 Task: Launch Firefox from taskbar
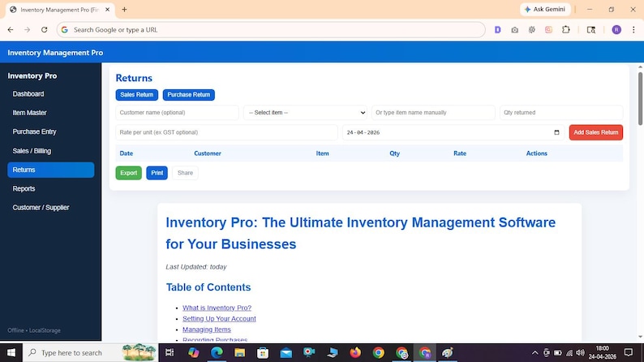point(355,352)
